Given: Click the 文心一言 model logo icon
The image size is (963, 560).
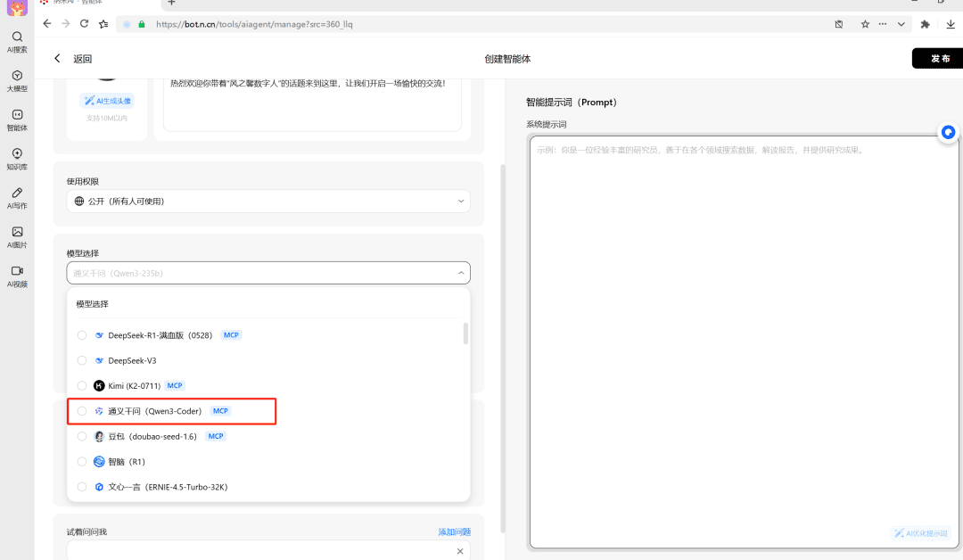Looking at the screenshot, I should tap(99, 487).
